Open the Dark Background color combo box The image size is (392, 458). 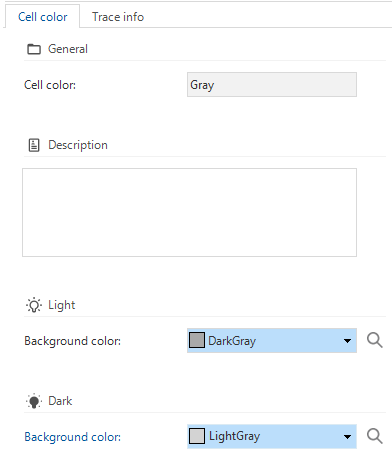(272, 437)
